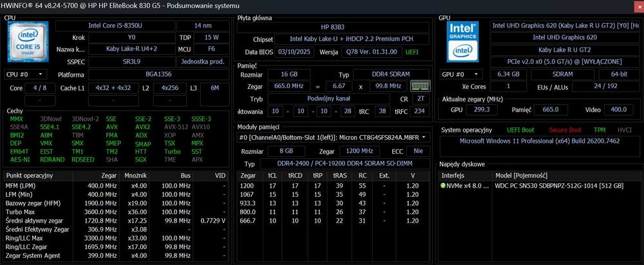Open the GPU #0 selector dropdown
The width and height of the screenshot is (644, 265).
(x=462, y=75)
